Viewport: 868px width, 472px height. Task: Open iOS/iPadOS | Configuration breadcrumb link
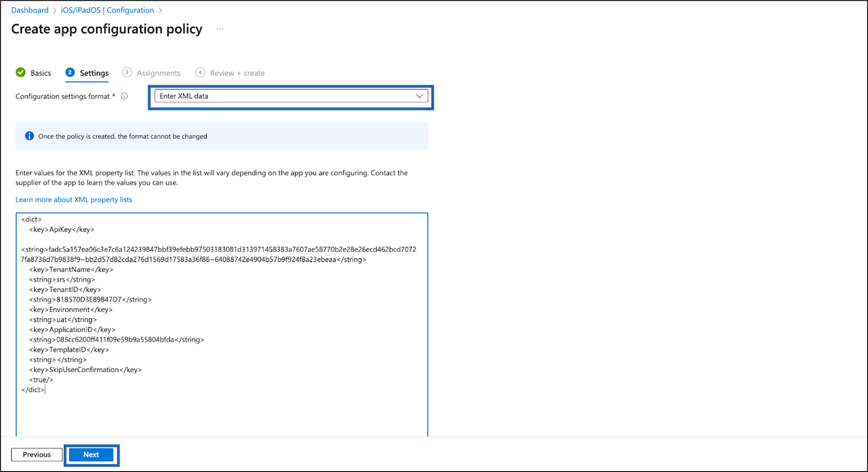point(107,10)
